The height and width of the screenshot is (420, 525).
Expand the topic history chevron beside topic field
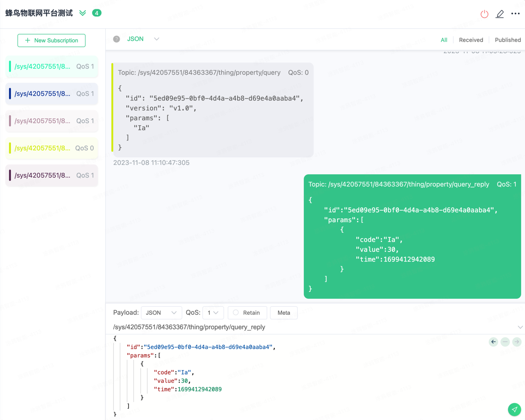520,327
